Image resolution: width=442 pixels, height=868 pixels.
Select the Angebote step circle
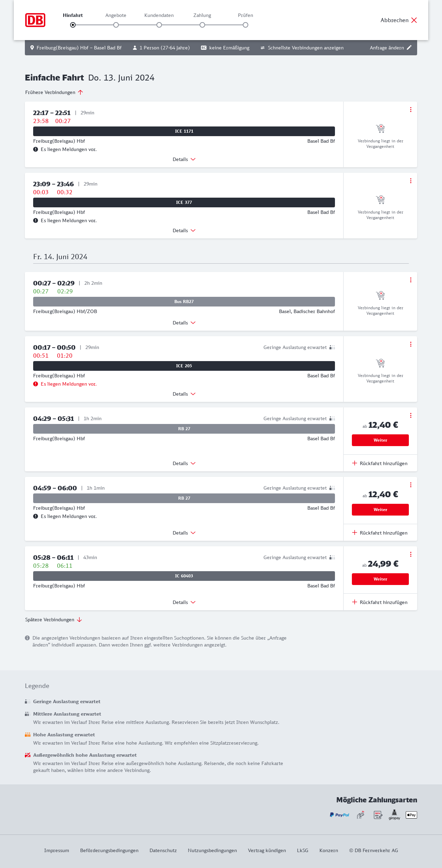tap(116, 25)
